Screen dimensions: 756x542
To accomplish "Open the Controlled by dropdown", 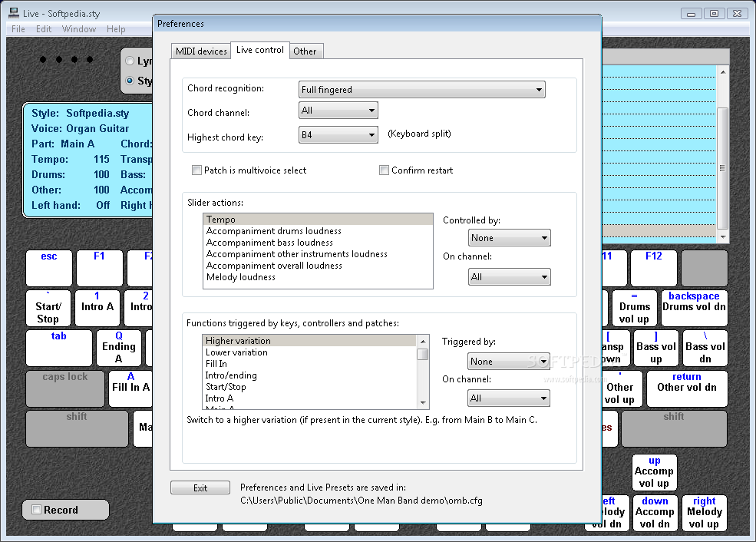I will click(x=509, y=238).
